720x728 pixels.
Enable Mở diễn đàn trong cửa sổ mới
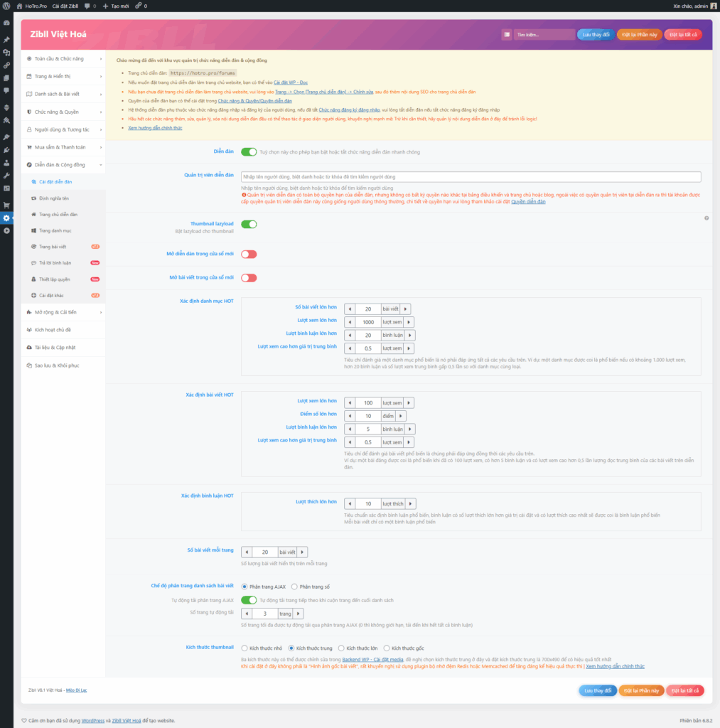tap(249, 254)
